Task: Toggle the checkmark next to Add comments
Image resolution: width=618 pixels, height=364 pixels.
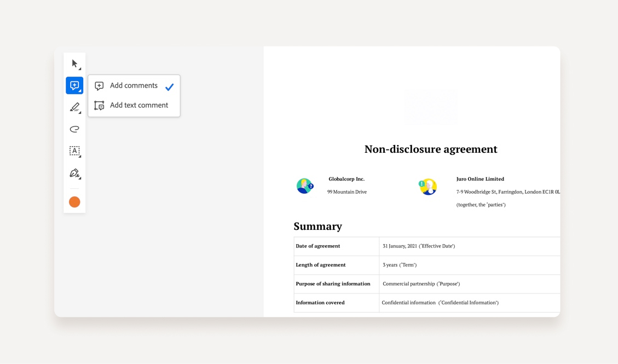Action: 169,86
